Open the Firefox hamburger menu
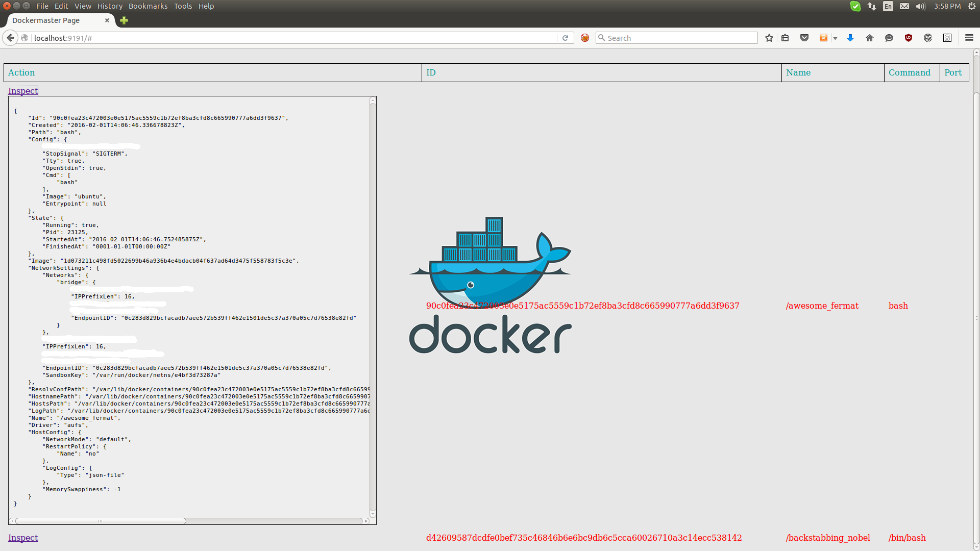The width and height of the screenshot is (980, 555). point(969,38)
